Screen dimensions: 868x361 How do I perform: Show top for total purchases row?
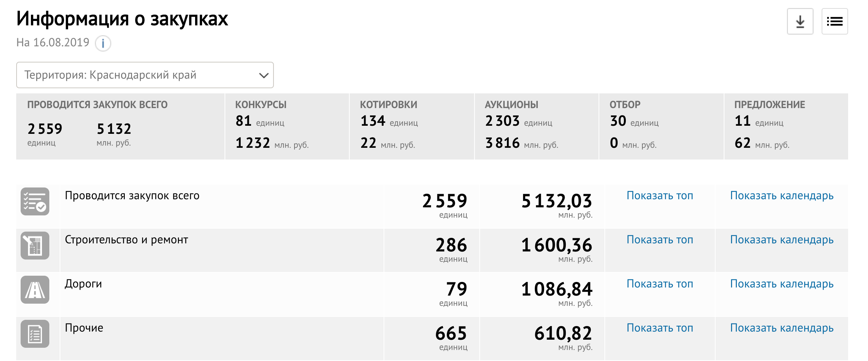pos(660,196)
